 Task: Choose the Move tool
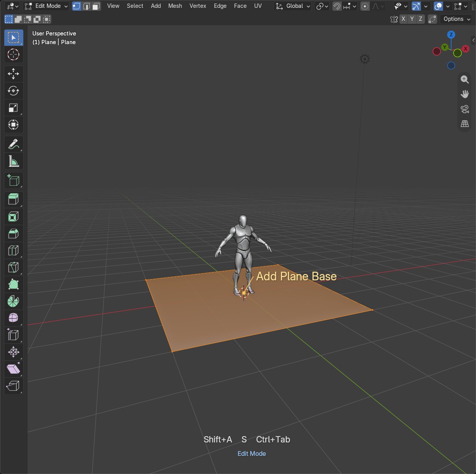[13, 74]
